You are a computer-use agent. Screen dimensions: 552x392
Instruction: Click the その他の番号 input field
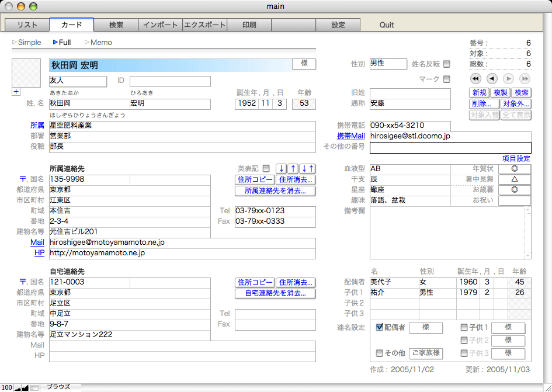[x=450, y=148]
